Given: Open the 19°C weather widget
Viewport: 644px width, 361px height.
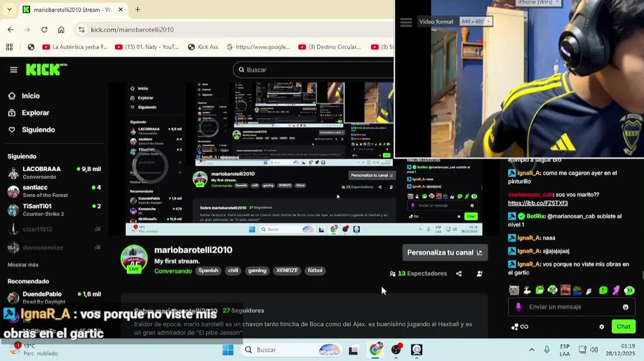Looking at the screenshot, I should pyautogui.click(x=34, y=349).
